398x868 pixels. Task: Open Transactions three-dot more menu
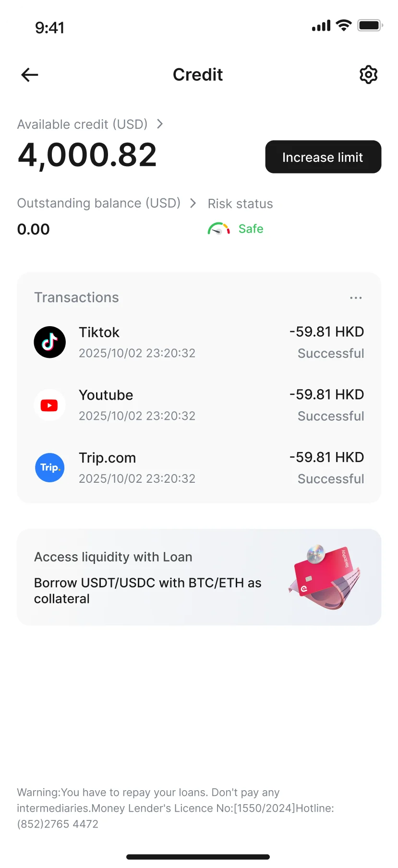click(x=356, y=298)
